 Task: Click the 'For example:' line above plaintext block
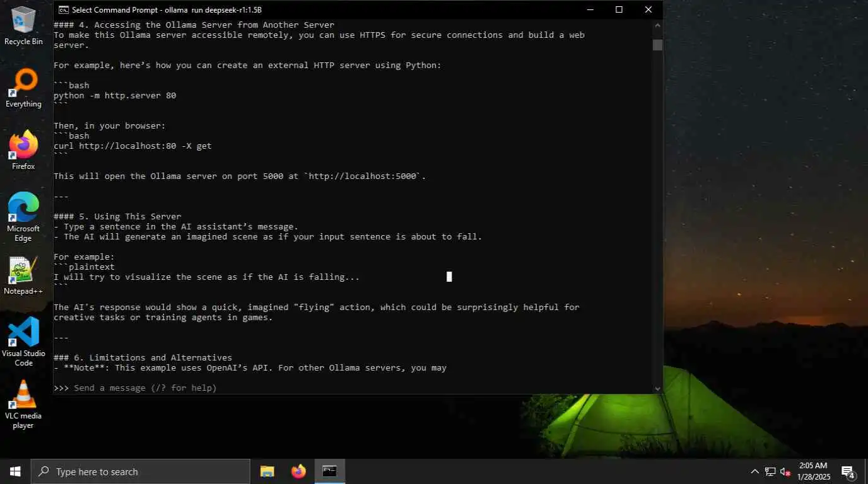84,256
